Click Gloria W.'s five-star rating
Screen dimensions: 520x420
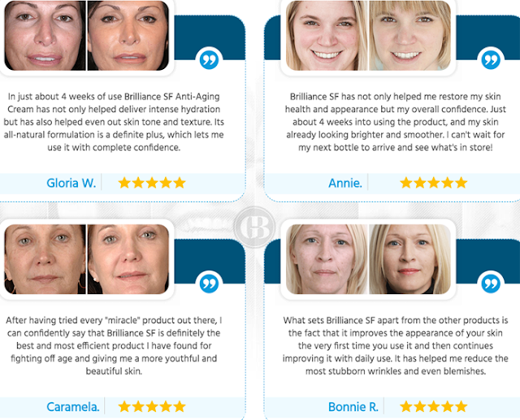coord(152,183)
